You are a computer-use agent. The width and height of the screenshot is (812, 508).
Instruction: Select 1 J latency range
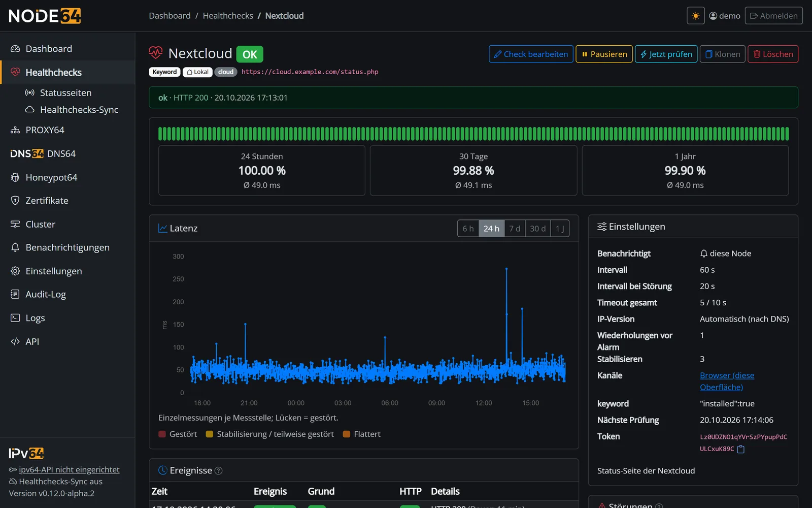click(560, 229)
